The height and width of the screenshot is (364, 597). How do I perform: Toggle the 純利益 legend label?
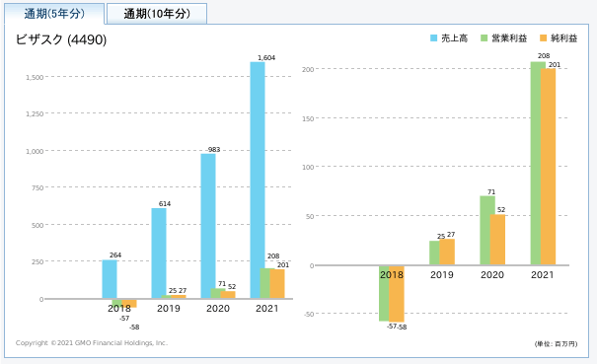coord(563,38)
